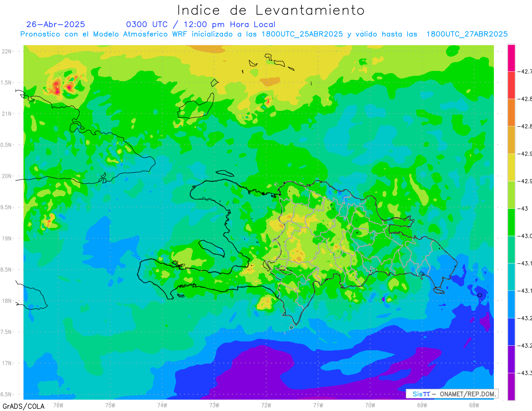
Task: Pick the cyan turquoise legend swatch
Action: coord(511,277)
